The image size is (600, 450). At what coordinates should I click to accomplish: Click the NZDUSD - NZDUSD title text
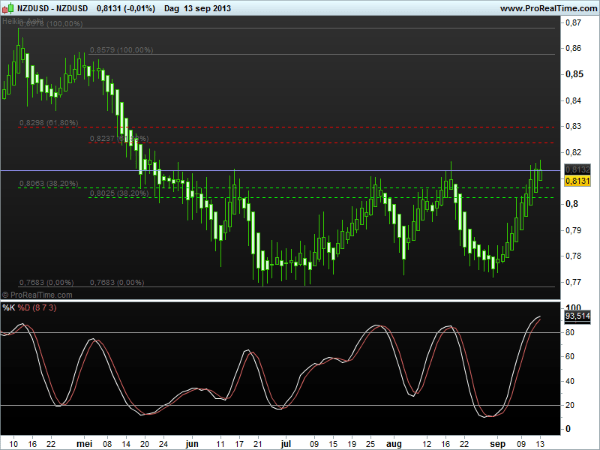52,8
